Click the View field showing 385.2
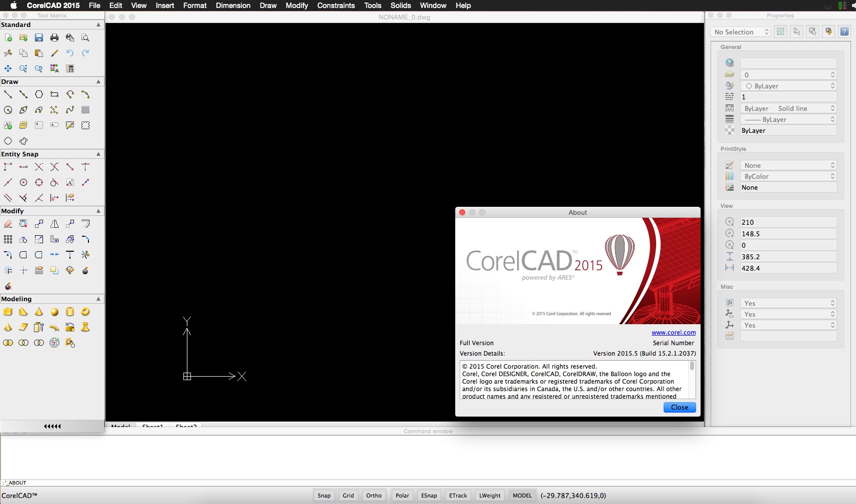This screenshot has width=856, height=504. (789, 257)
